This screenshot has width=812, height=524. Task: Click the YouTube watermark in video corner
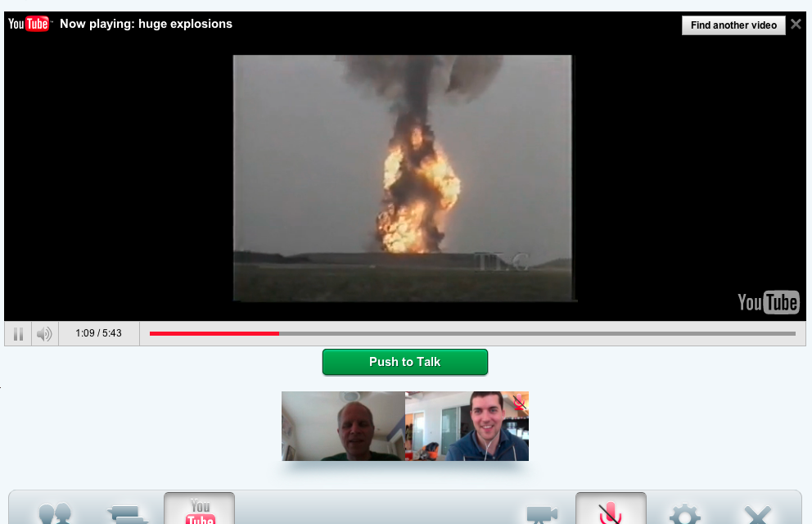click(768, 302)
